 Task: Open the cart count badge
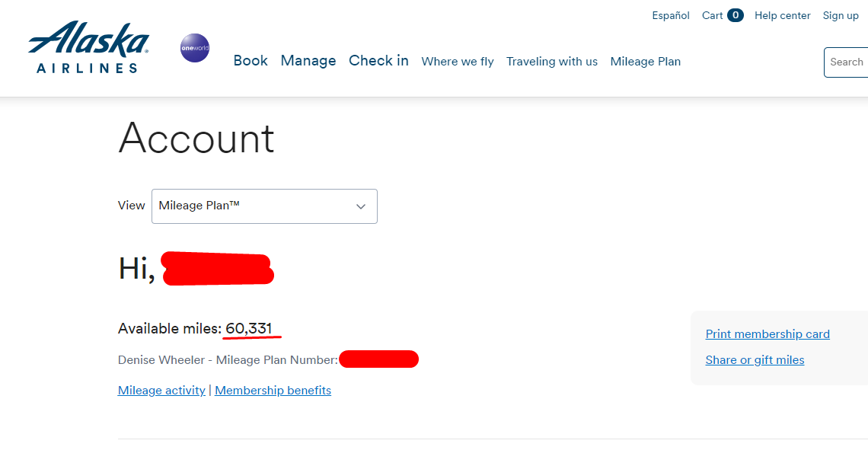(x=736, y=15)
